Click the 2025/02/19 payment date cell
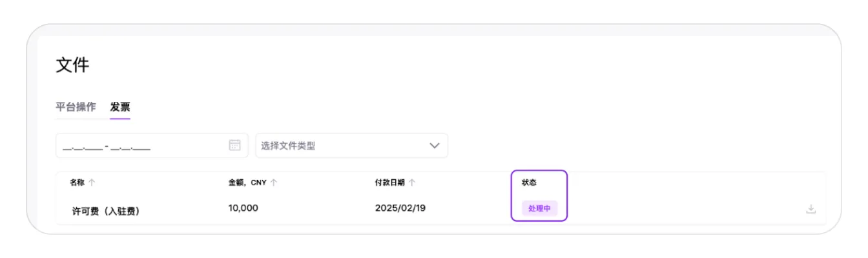The width and height of the screenshot is (868, 258). click(x=400, y=208)
